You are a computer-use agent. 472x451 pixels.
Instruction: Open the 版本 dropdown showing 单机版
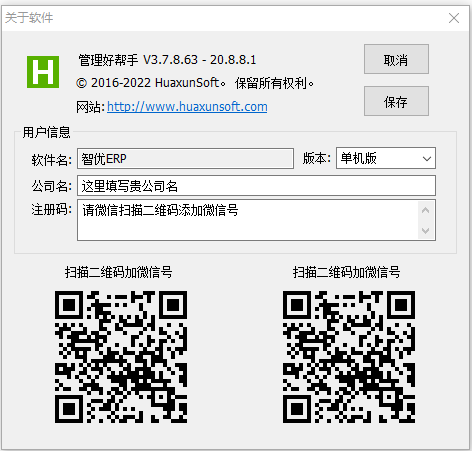(386, 158)
